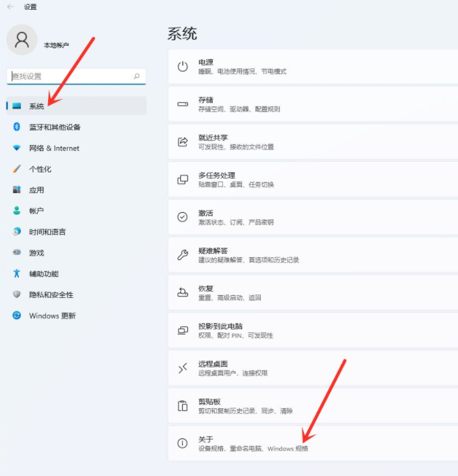The image size is (458, 476).
Task: Click the network Wi-Fi icon in sidebar
Action: click(x=17, y=148)
